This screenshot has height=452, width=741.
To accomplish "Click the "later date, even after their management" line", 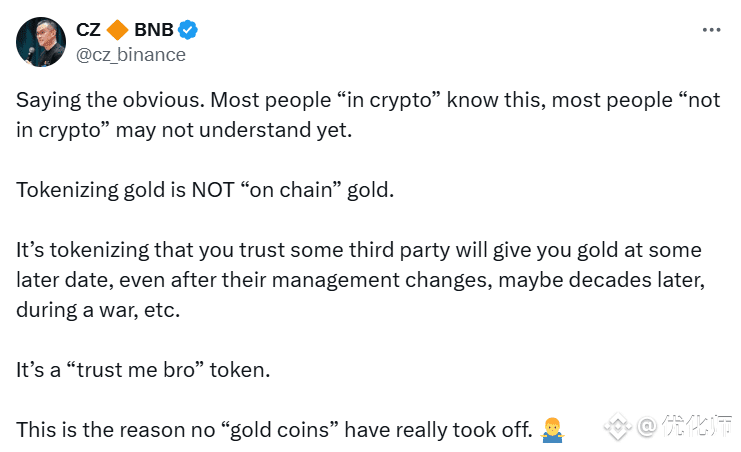I will point(361,280).
